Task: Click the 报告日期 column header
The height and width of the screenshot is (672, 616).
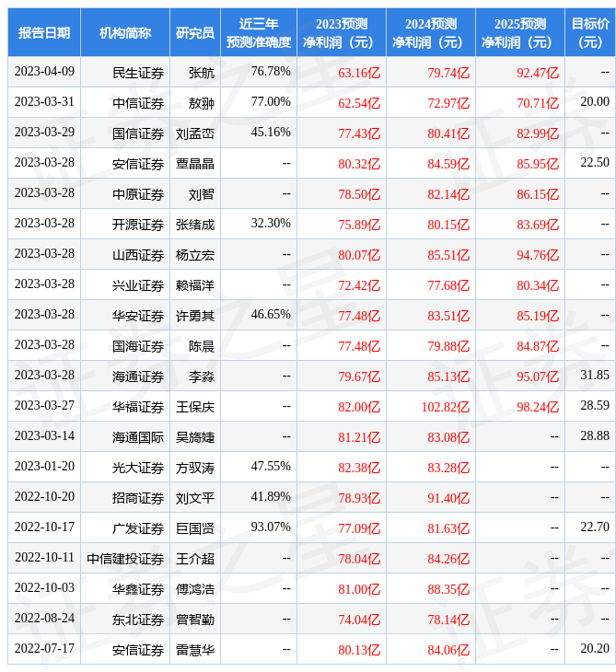Action: coord(44,33)
